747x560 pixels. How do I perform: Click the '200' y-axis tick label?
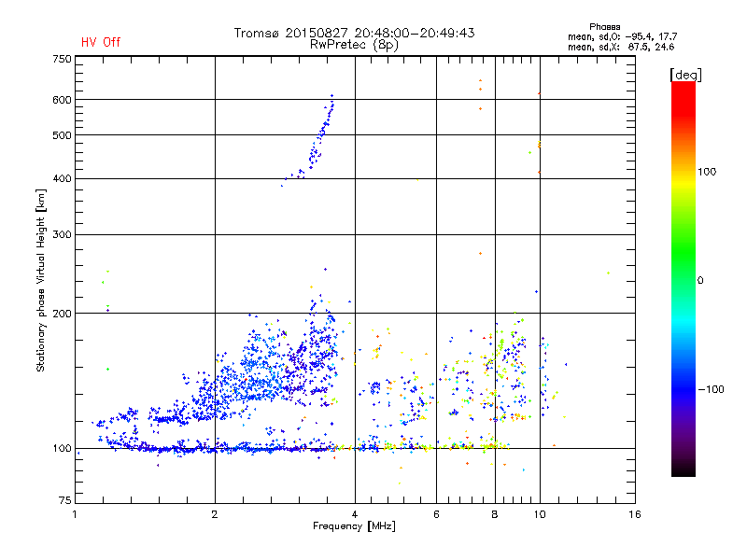pyautogui.click(x=62, y=314)
